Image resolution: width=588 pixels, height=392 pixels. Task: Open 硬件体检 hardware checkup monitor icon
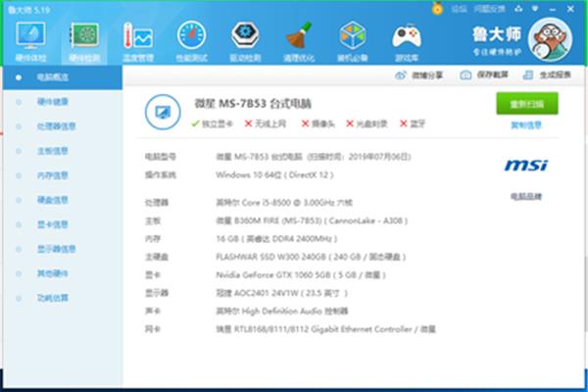[x=30, y=35]
